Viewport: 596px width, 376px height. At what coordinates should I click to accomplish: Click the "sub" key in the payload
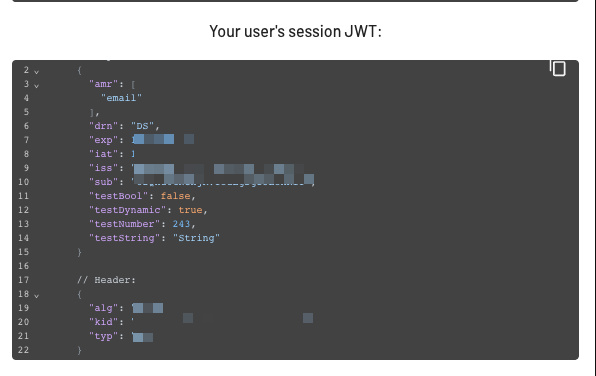click(x=103, y=182)
